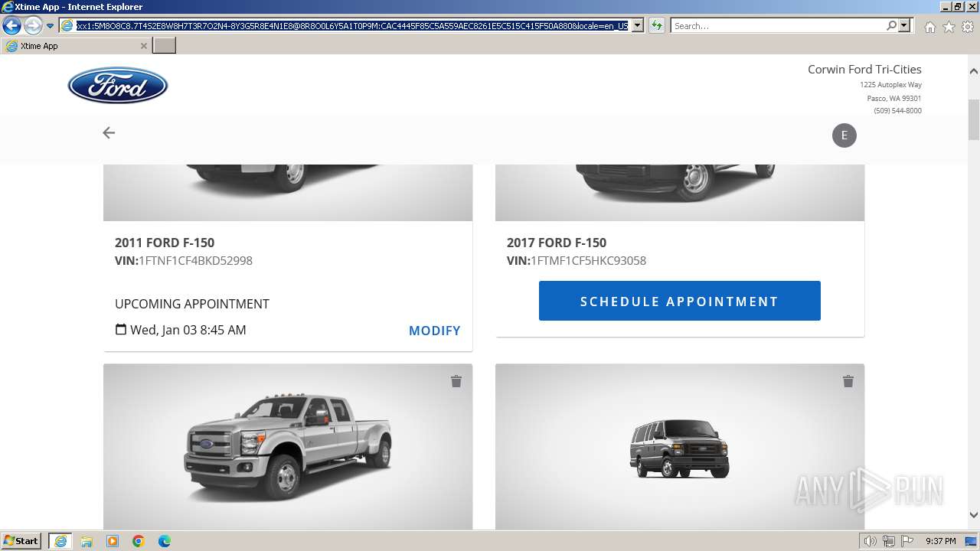The image size is (980, 551).
Task: Click the Modify appointment link
Action: [435, 331]
